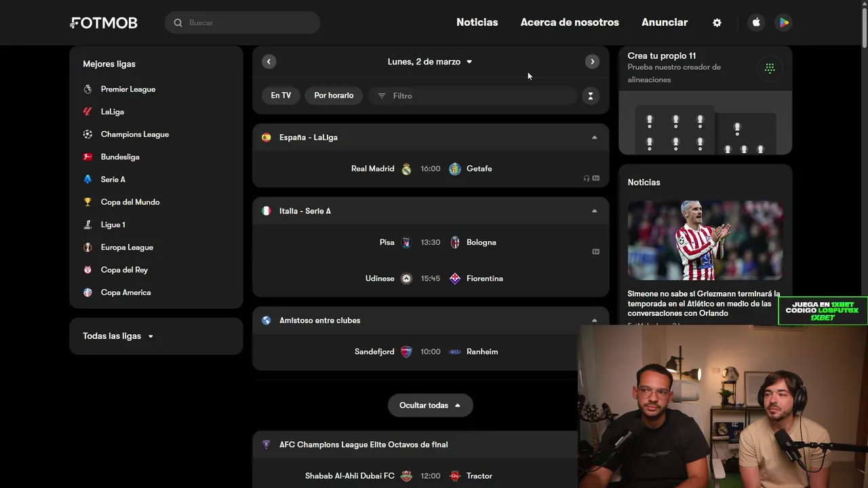This screenshot has width=868, height=488.
Task: Open Premier League in Mejores ligas
Action: coord(128,89)
